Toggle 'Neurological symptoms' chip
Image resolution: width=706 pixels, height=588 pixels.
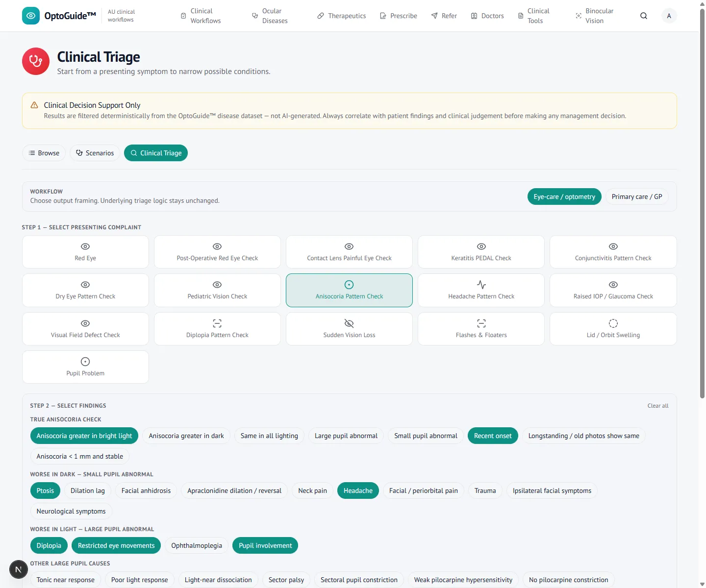pos(71,511)
